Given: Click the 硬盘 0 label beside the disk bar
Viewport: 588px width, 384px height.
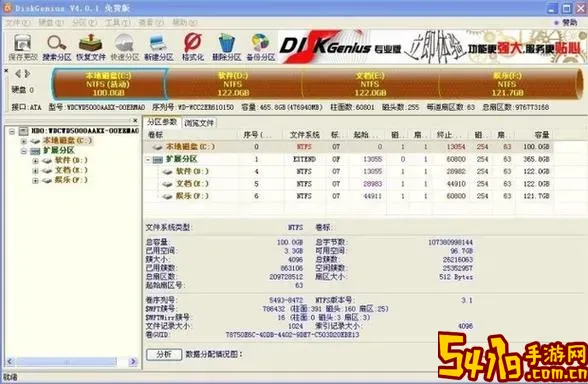Looking at the screenshot, I should tap(22, 90).
